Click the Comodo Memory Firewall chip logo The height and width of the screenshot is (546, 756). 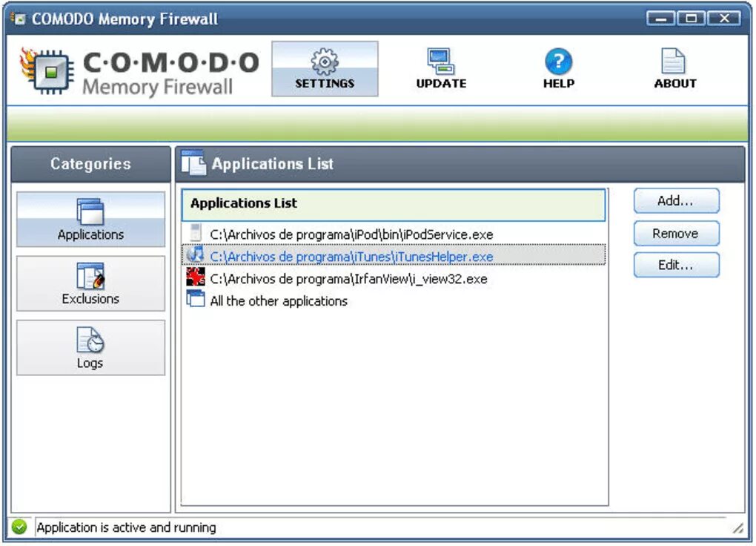47,71
